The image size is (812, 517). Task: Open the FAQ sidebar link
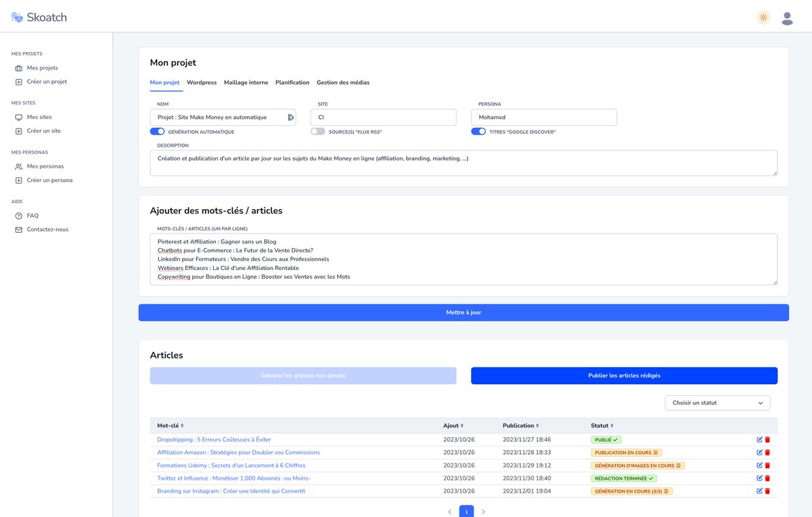point(32,216)
